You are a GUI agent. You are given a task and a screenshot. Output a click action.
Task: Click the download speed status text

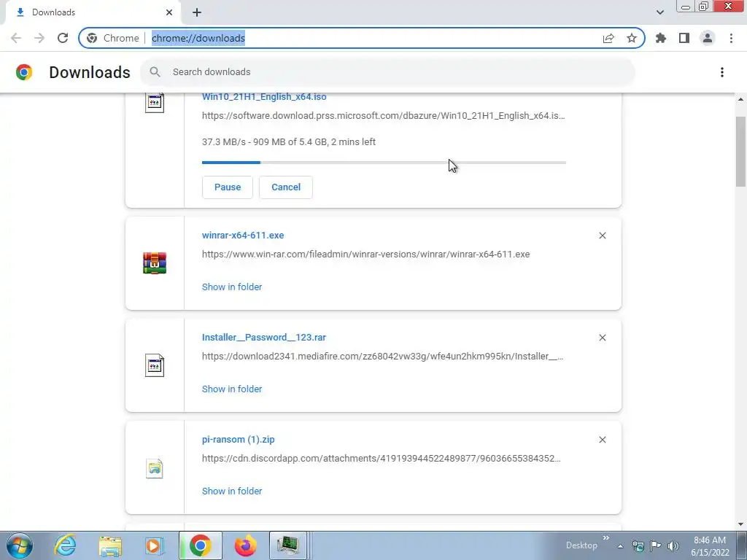289,142
